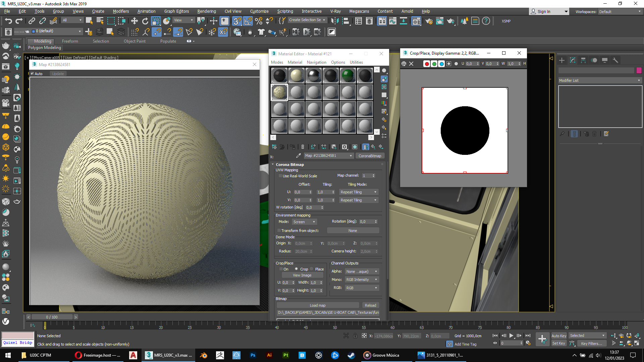This screenshot has height=362, width=644.
Task: Enable Use Real-World Scale checkbox
Action: point(280,176)
